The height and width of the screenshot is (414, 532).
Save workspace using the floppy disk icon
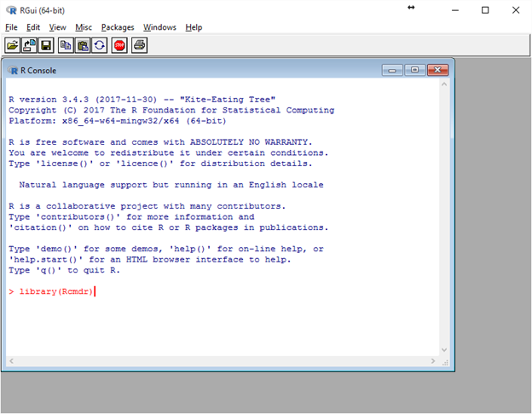[x=45, y=45]
